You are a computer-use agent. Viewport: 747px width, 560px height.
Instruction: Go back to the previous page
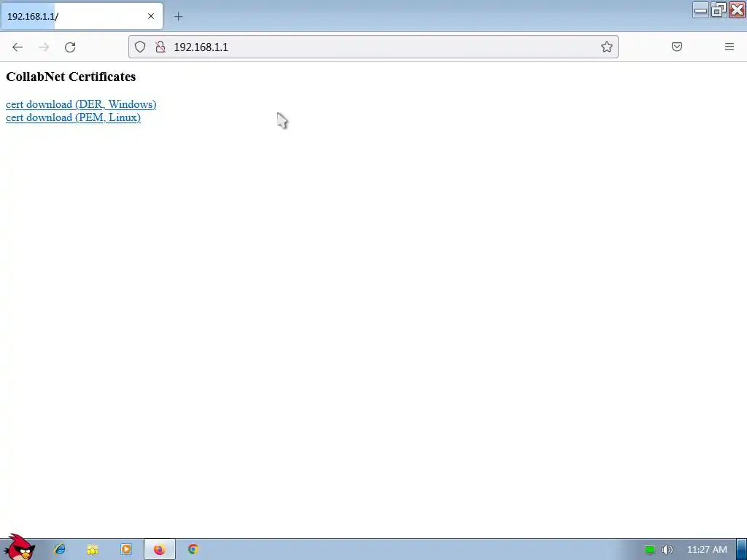(x=18, y=47)
